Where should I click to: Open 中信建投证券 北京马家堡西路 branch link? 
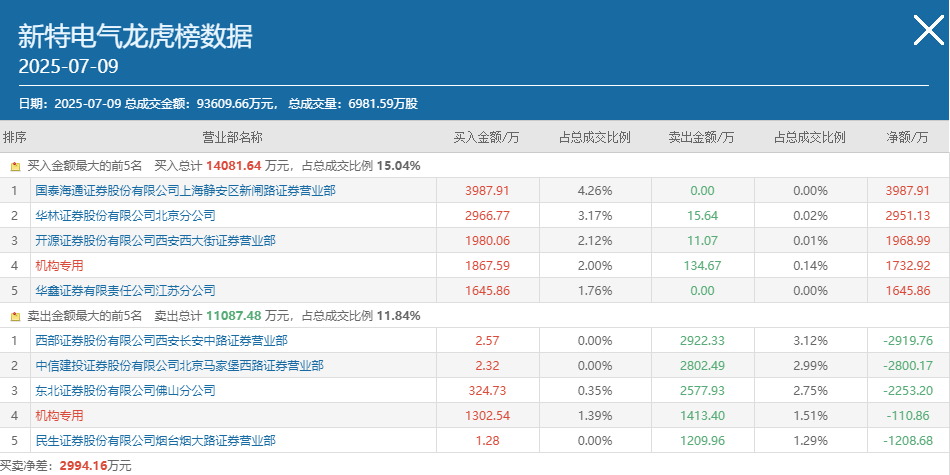[x=179, y=366]
